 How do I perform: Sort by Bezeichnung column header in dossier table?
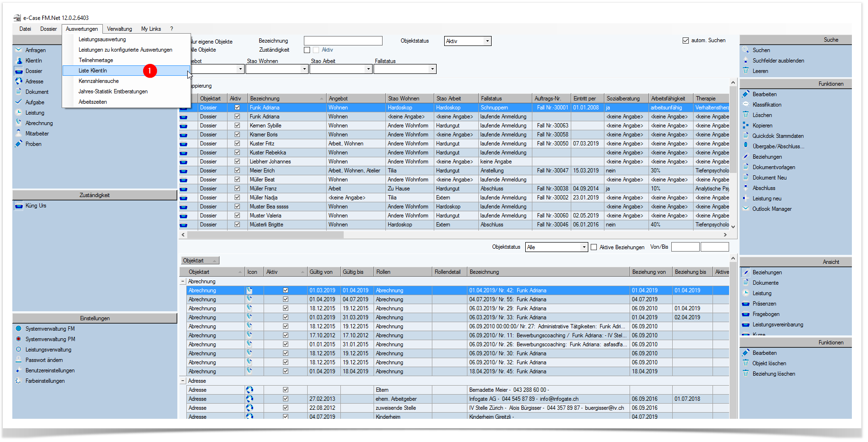pos(287,99)
